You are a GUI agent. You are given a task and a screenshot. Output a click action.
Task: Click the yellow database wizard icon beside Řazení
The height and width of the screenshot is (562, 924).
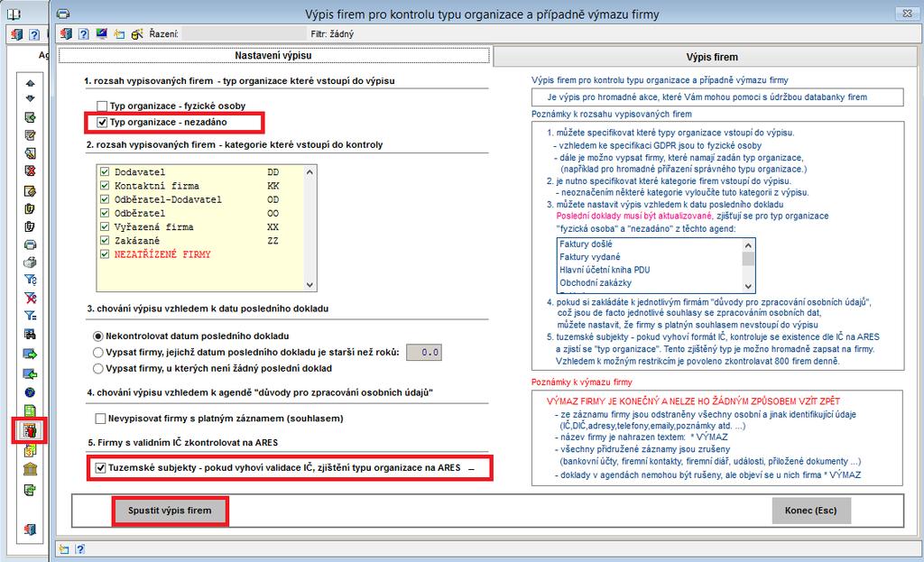coord(137,34)
